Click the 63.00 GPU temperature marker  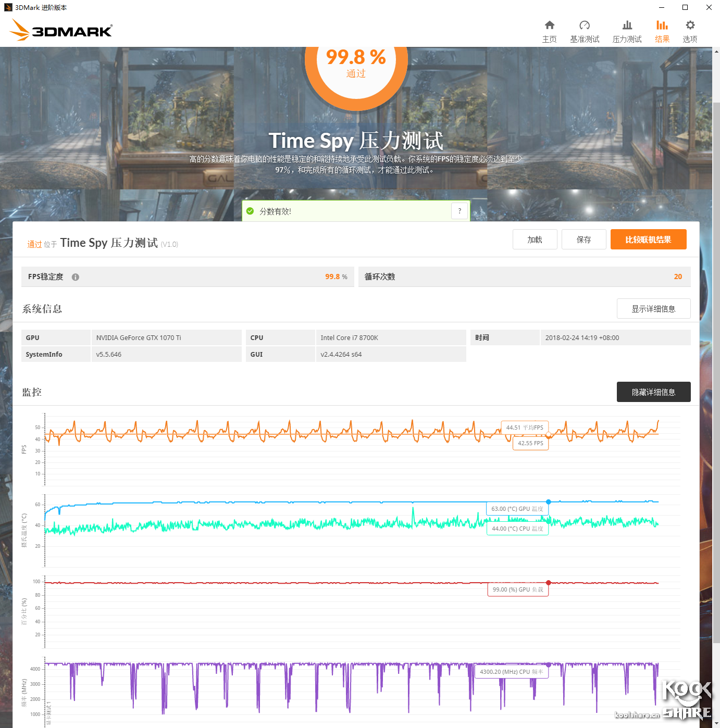pos(548,502)
